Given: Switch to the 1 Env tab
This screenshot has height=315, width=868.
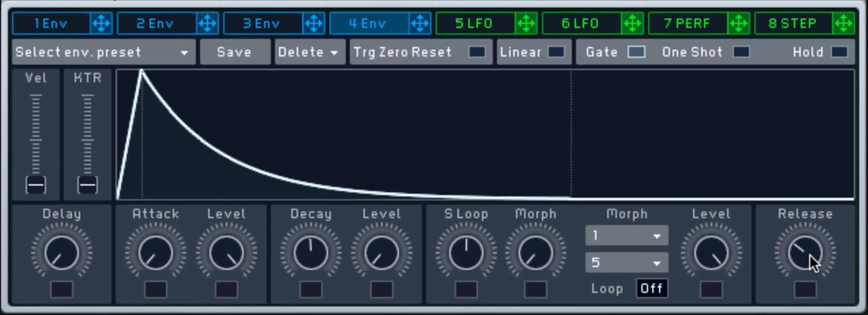Looking at the screenshot, I should coord(52,23).
